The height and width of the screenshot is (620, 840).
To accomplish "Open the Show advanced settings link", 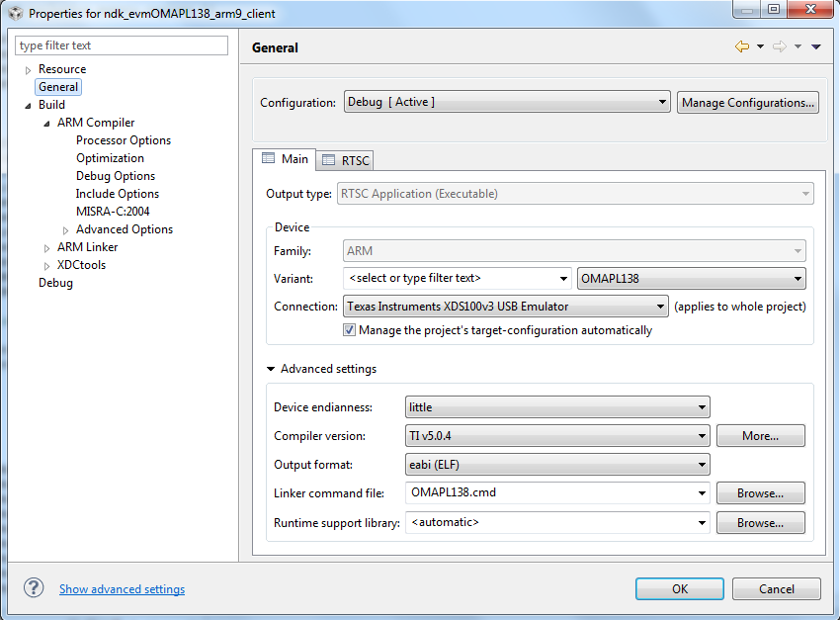I will [x=122, y=588].
